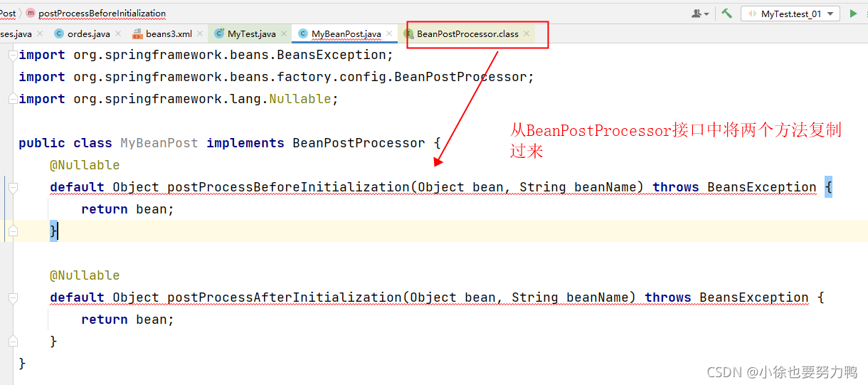
Task: Click the second 'return bean;' statement
Action: pos(127,320)
